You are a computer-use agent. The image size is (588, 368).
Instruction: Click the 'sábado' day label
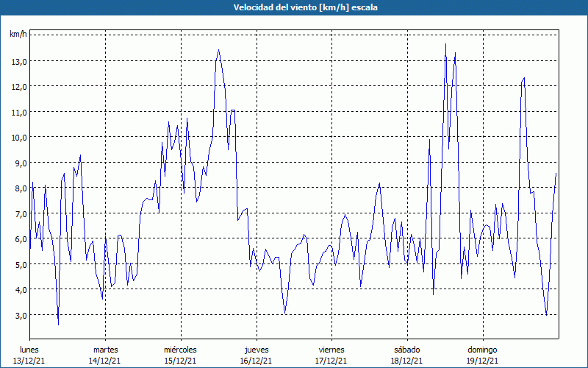pos(407,350)
